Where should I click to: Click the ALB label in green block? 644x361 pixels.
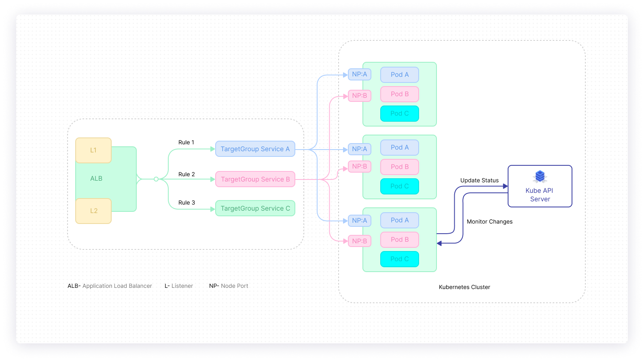point(96,178)
